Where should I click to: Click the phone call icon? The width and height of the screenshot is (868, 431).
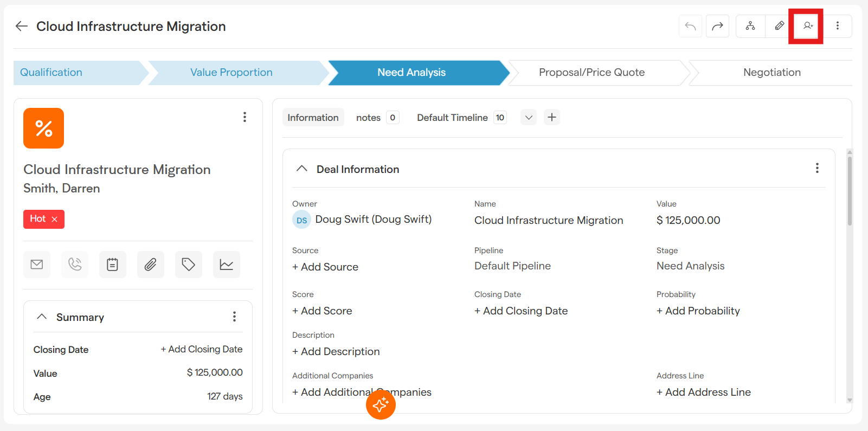tap(75, 265)
